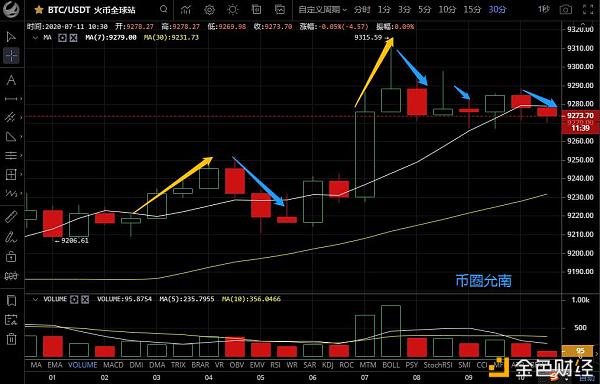Remove the MA indicator with its X
Image resolution: width=600 pixels, height=384 pixels.
(x=73, y=38)
